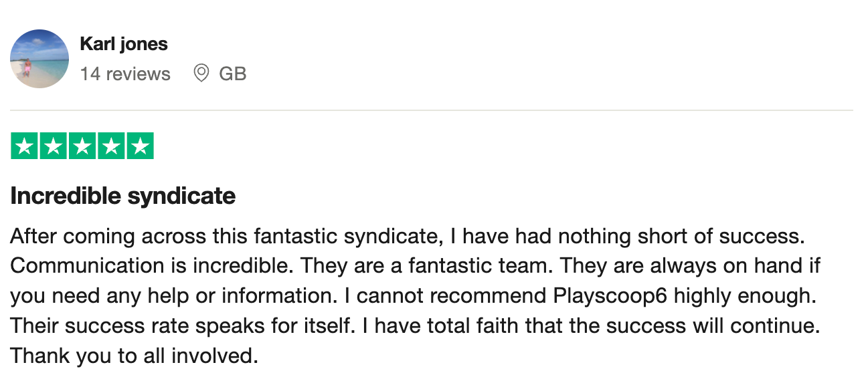The height and width of the screenshot is (387, 868).
Task: Click the first green rating star
Action: pos(25,146)
